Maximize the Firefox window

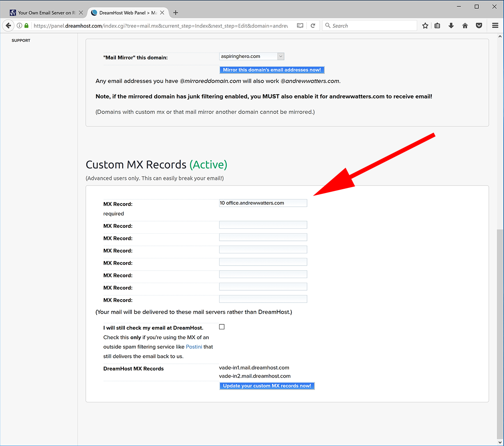(477, 6)
